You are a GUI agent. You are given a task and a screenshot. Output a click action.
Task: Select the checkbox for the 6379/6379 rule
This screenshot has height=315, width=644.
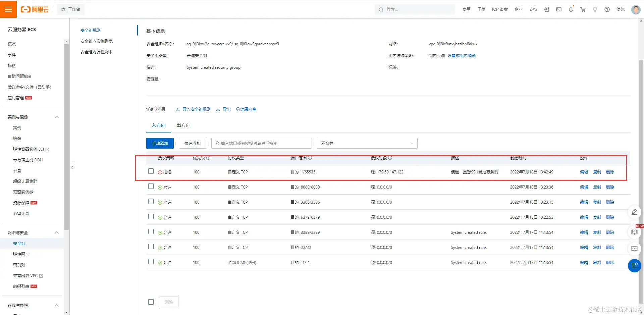click(x=151, y=217)
